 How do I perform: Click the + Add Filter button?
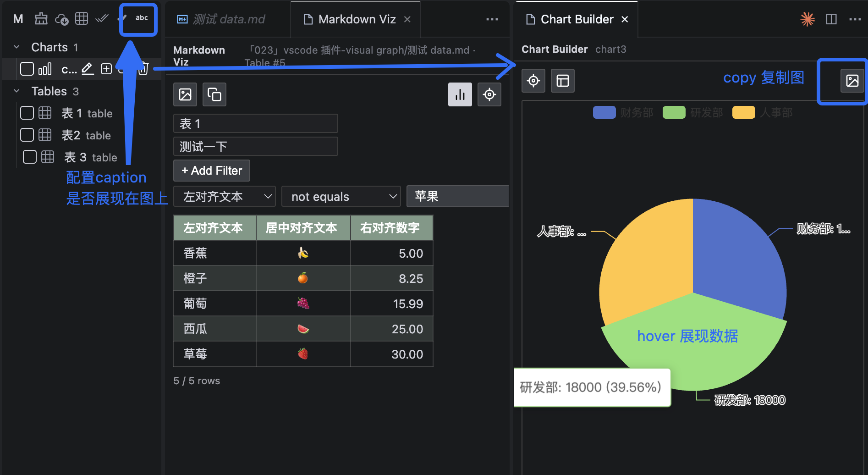[x=212, y=171]
